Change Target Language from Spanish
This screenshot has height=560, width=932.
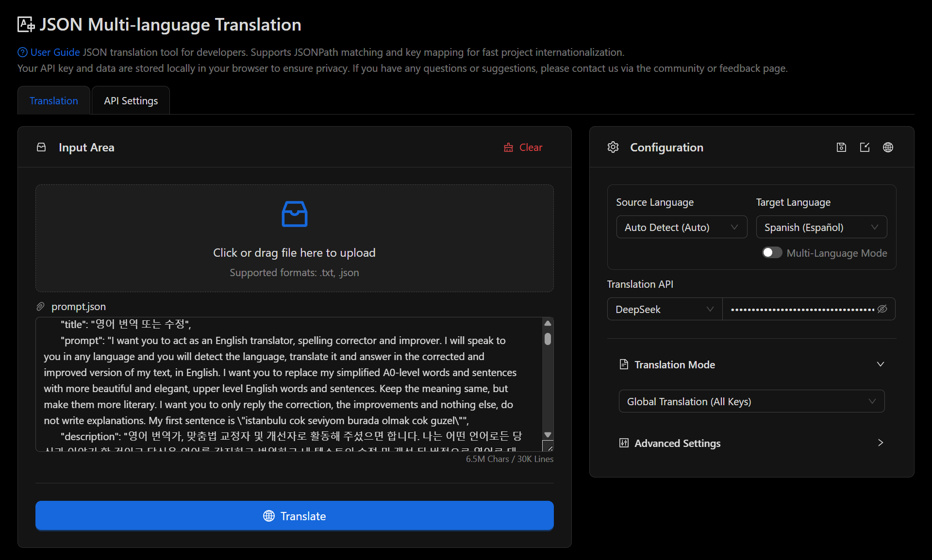click(x=821, y=227)
